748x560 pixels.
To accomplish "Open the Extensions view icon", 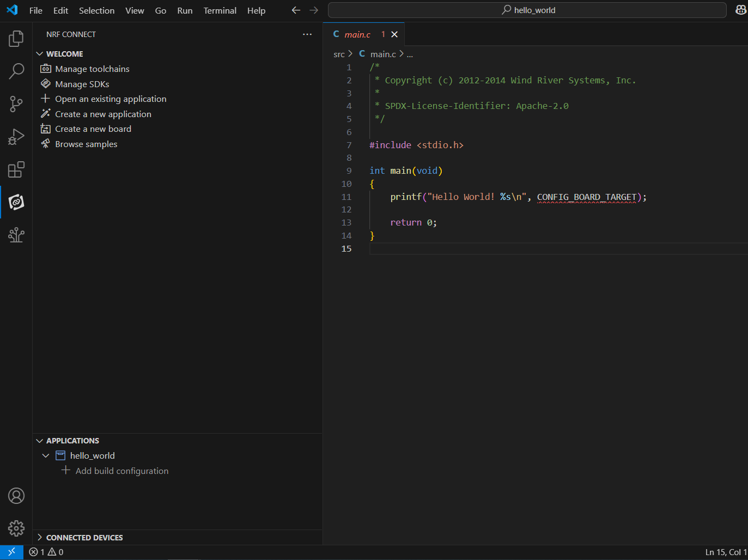I will coord(16,169).
